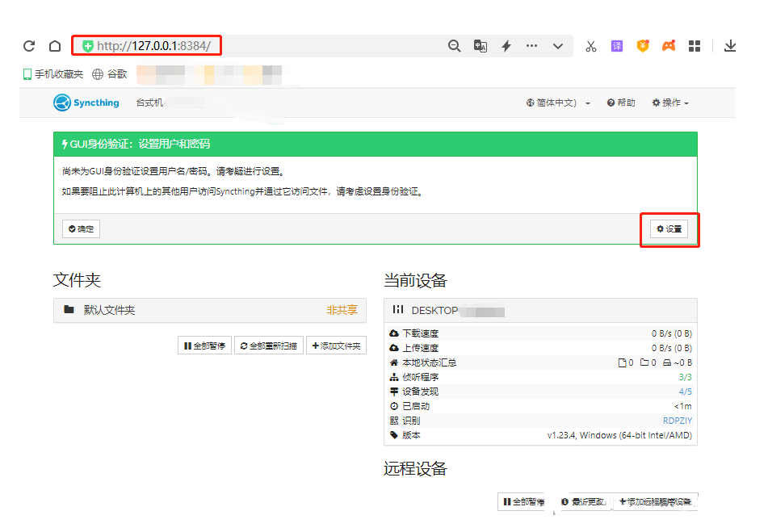Click the scissors screenshot icon in toolbar

(x=590, y=46)
